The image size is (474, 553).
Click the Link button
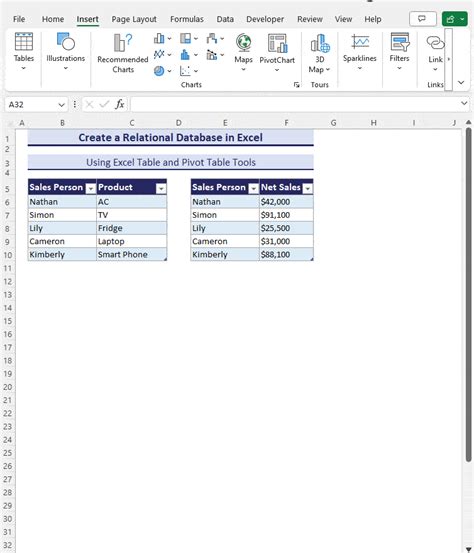click(435, 53)
